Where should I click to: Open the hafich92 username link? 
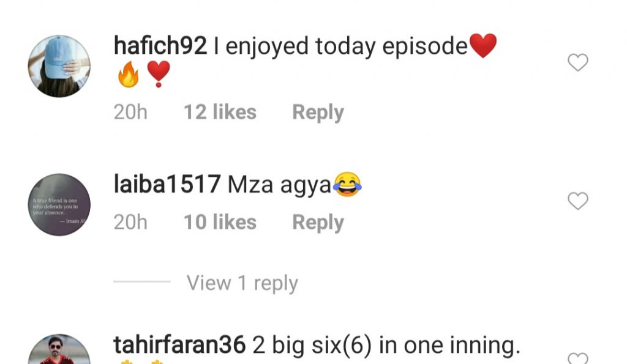tap(160, 45)
